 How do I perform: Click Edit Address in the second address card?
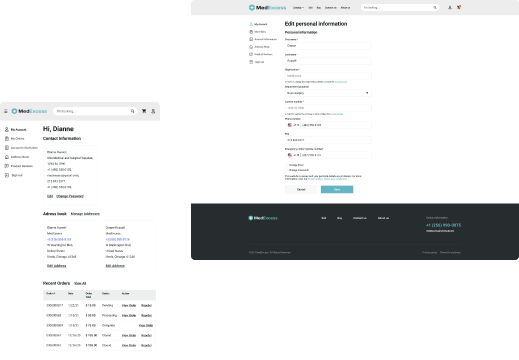coord(115,266)
